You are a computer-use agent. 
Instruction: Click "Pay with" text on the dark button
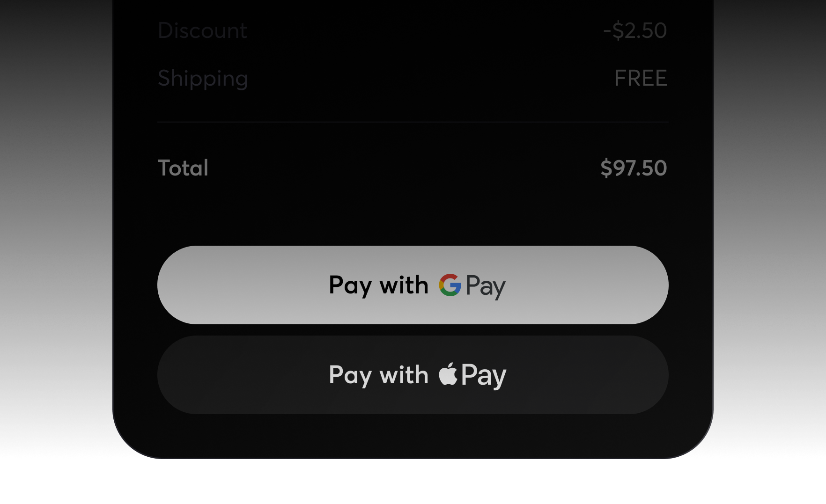pyautogui.click(x=378, y=375)
